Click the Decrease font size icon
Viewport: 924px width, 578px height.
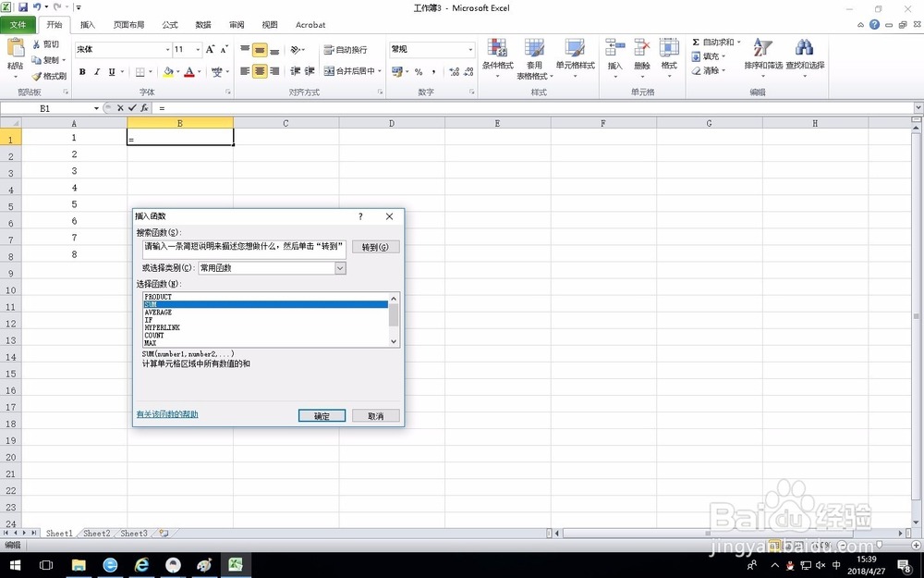click(224, 50)
